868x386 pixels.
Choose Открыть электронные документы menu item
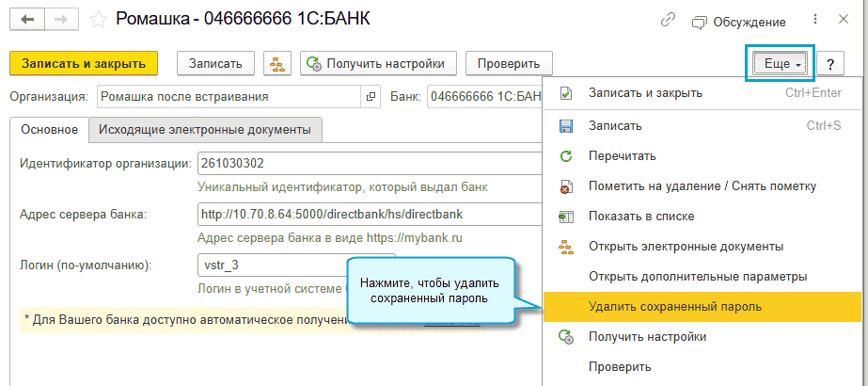(x=702, y=246)
